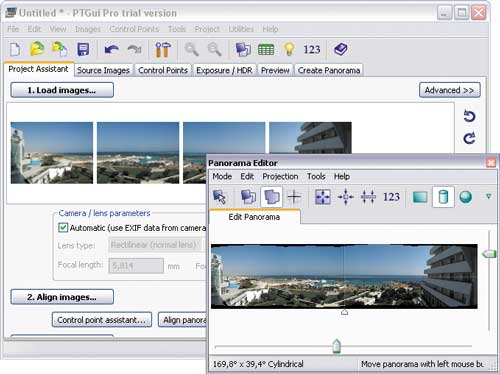
Task: Click the New project icon
Action: [15, 50]
